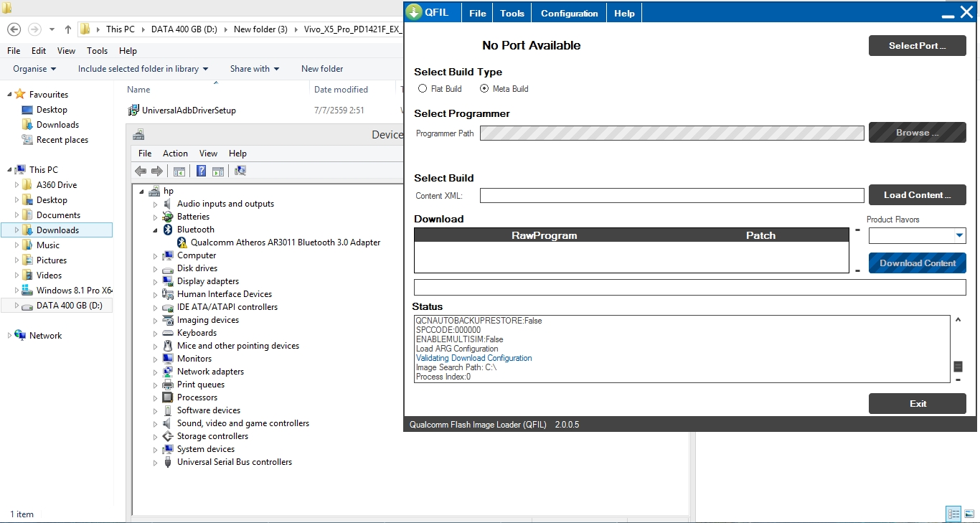The height and width of the screenshot is (523, 980).
Task: Click Mice and other pointing devices icon
Action: [x=168, y=346]
